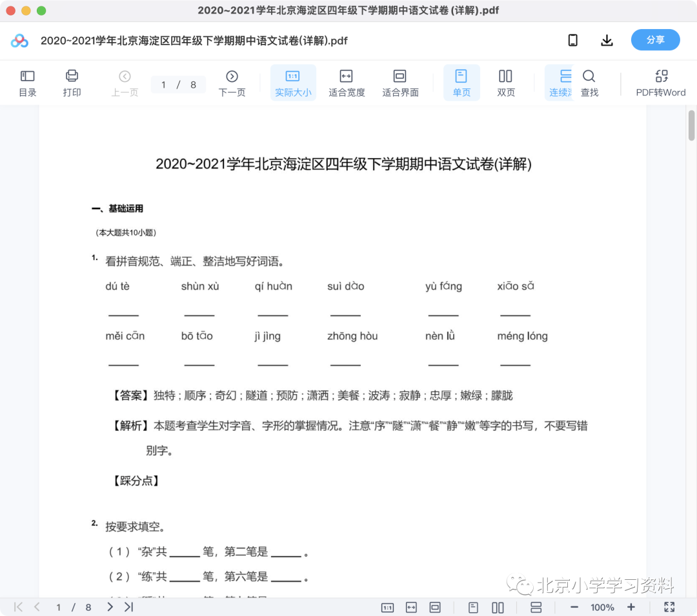The height and width of the screenshot is (616, 697).
Task: Click bottom bar continuous scroll icon
Action: (536, 608)
